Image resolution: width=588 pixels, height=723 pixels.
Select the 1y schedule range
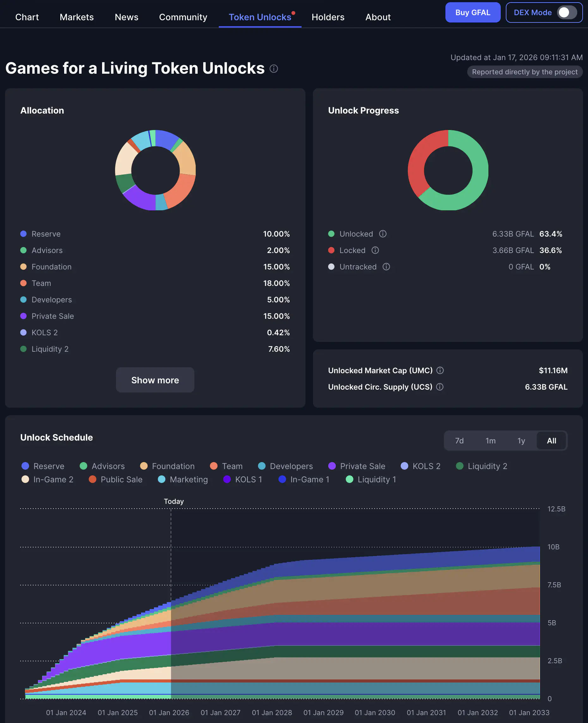click(x=521, y=441)
